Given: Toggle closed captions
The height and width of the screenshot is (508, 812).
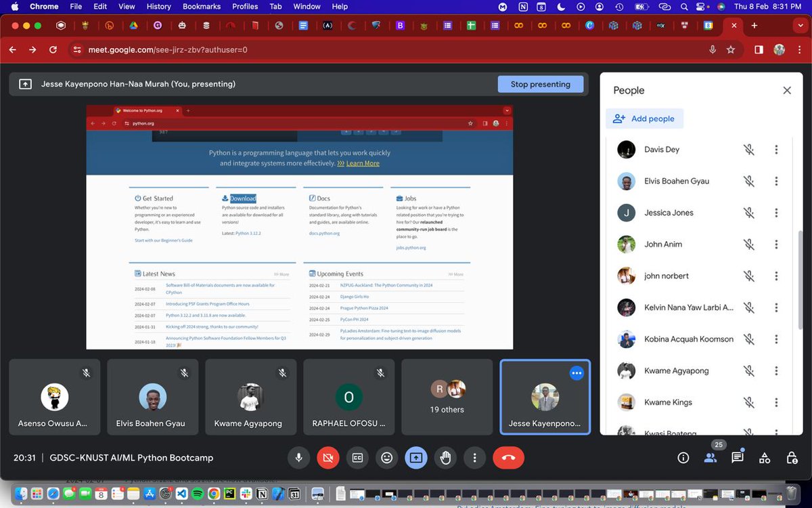Looking at the screenshot, I should 357,458.
